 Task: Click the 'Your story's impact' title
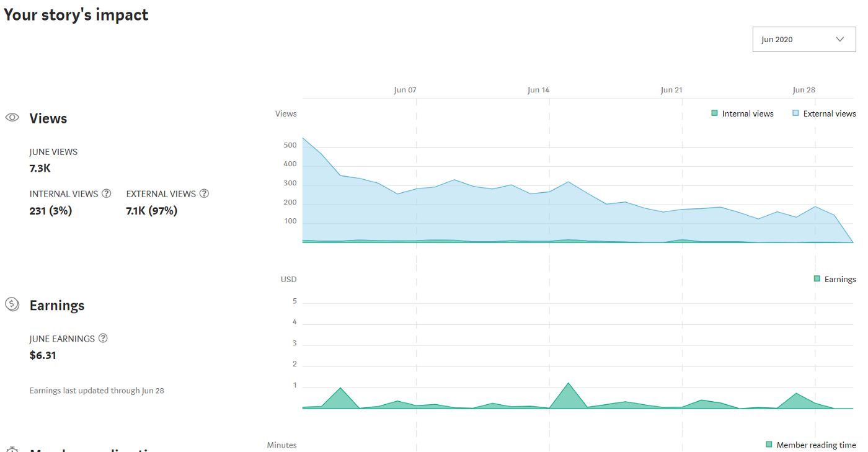[76, 15]
